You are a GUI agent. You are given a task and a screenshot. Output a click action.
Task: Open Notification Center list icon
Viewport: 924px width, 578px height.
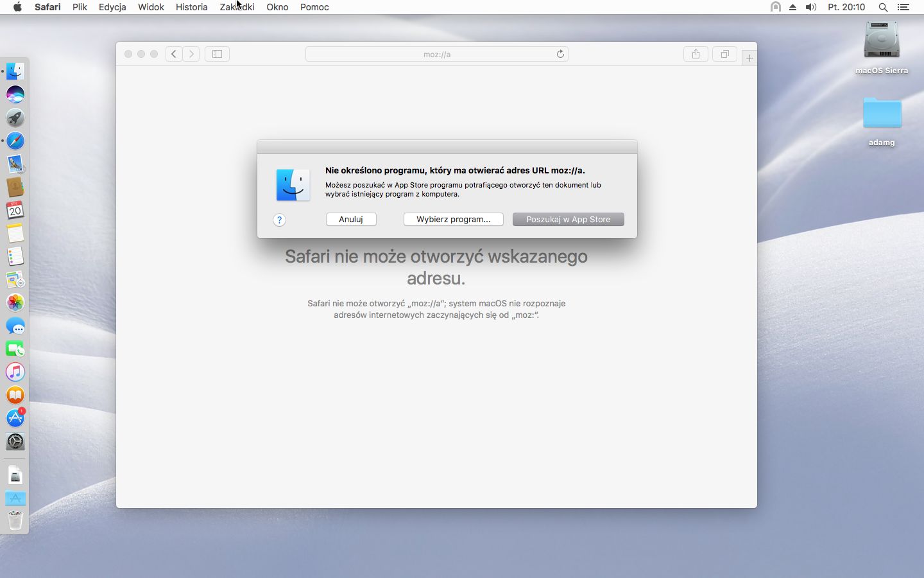point(903,7)
